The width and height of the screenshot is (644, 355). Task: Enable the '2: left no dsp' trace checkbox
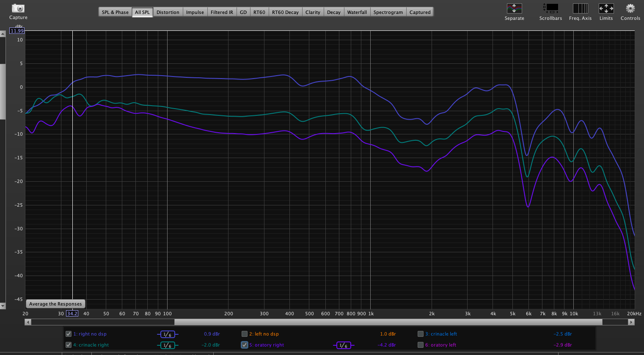tap(245, 334)
